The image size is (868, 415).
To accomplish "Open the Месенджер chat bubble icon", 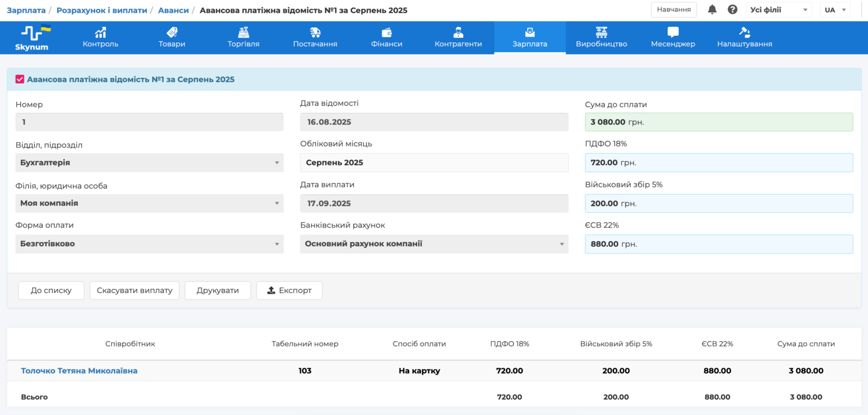I will 673,32.
